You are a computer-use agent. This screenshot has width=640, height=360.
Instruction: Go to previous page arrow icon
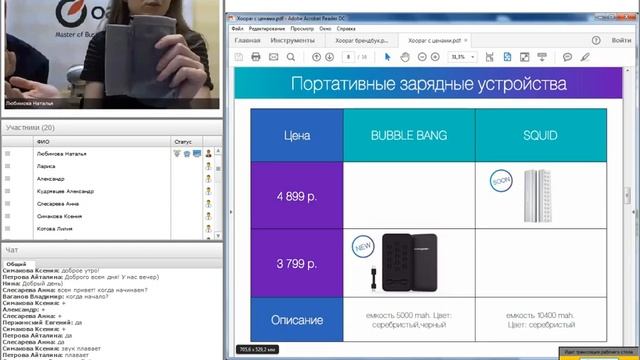[316, 57]
